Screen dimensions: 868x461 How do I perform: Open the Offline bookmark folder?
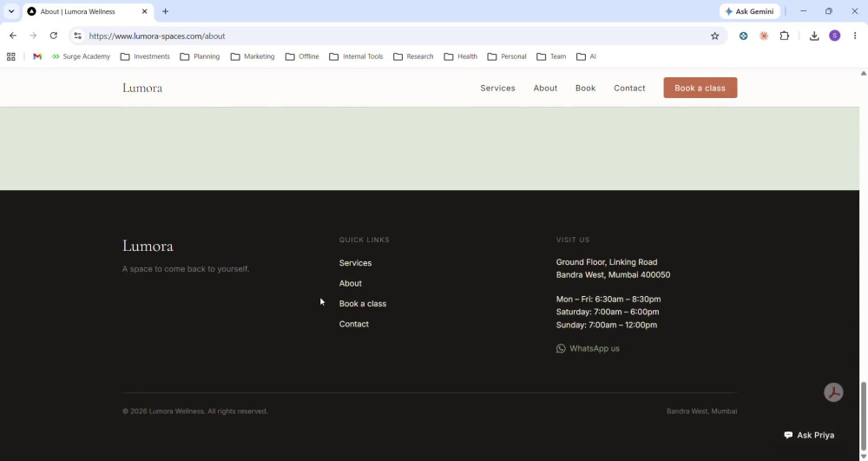coord(302,56)
